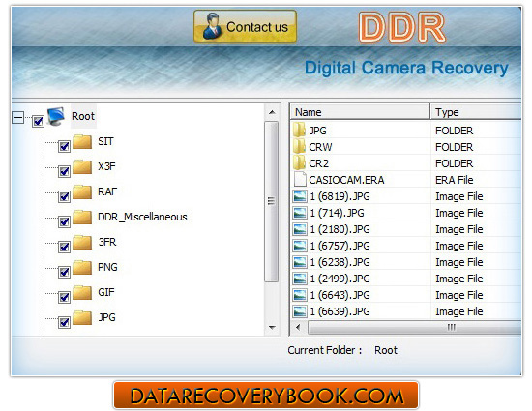The height and width of the screenshot is (411, 532).
Task: Sort list by Type column header
Action: [476, 112]
